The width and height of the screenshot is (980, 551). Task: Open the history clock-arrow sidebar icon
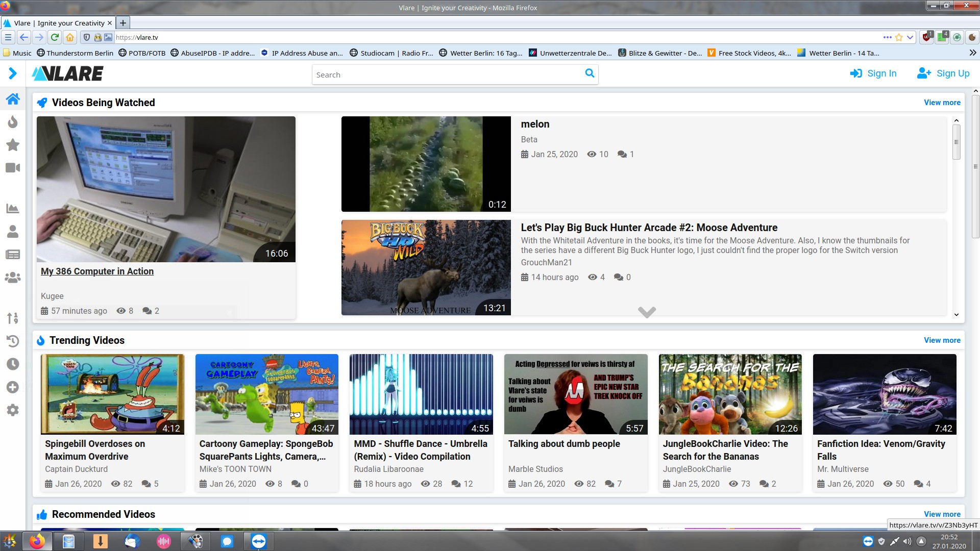[x=13, y=341]
